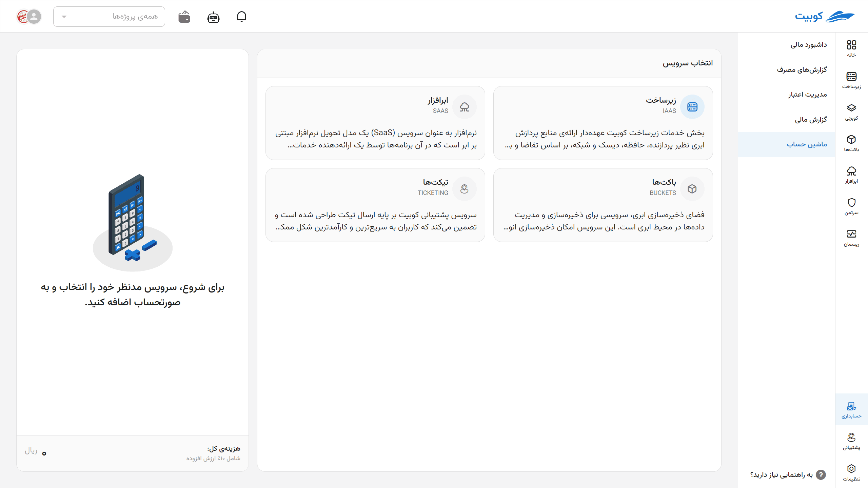Open سرتمن shield sidebar icon

(851, 206)
